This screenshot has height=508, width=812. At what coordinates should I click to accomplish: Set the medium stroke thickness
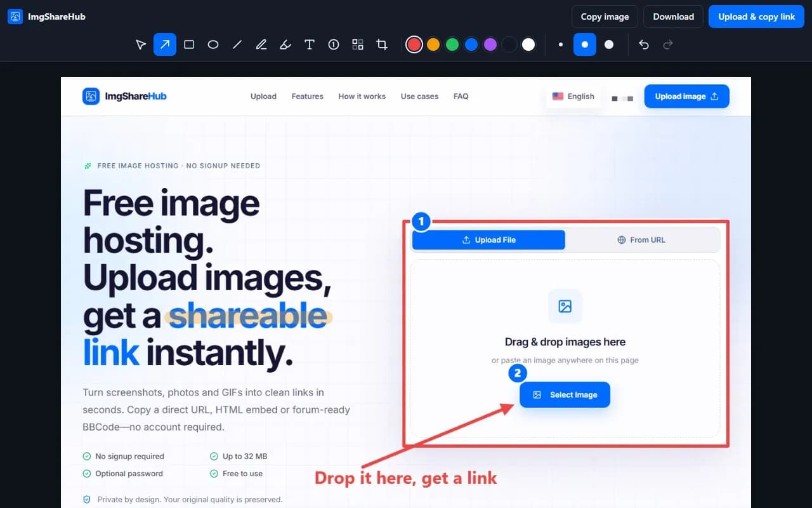[585, 44]
